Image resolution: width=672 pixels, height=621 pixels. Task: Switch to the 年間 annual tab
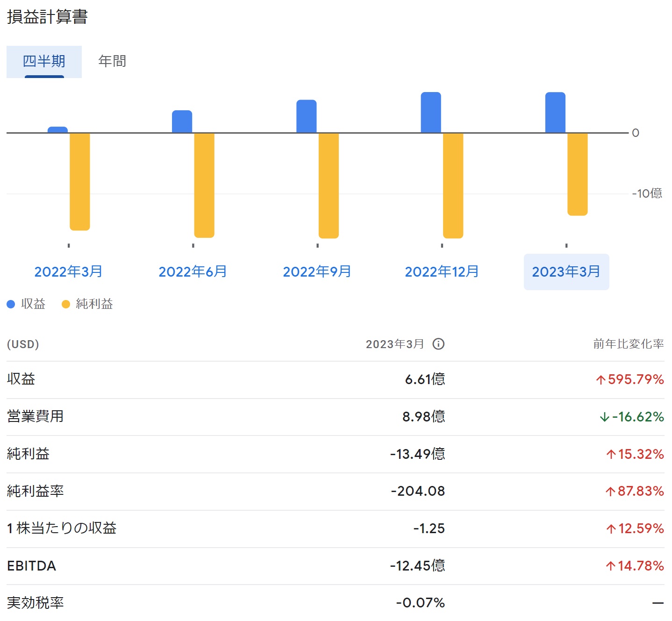click(x=112, y=61)
